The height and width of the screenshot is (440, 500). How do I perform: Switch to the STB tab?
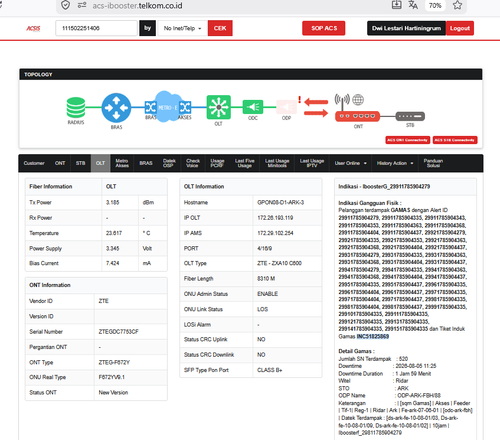click(80, 163)
